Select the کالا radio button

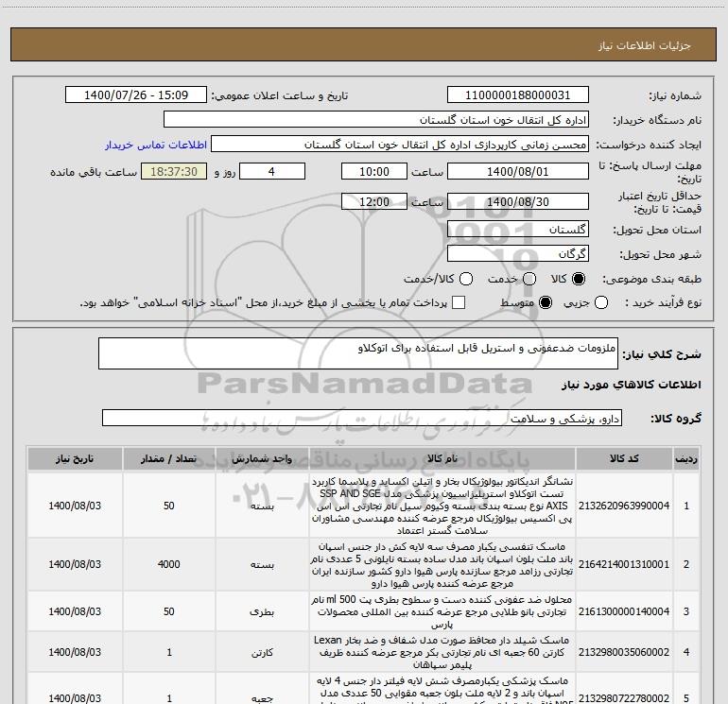tap(578, 279)
